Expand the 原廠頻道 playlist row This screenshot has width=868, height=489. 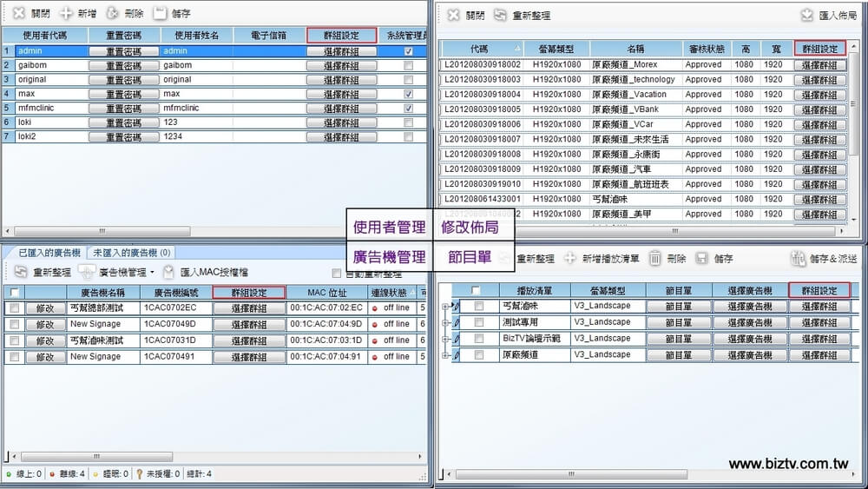tap(446, 355)
